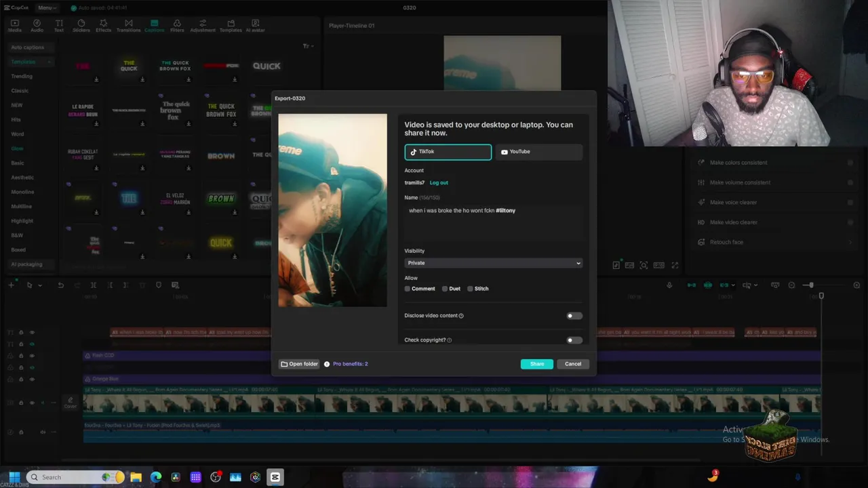Open the Adjustment panel icon
Screen dimensions: 868x488
[x=203, y=26]
